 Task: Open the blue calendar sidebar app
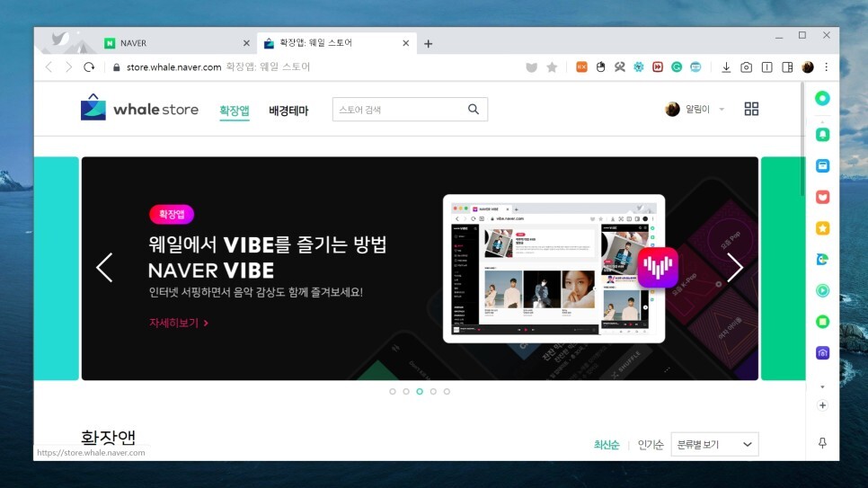tap(822, 165)
